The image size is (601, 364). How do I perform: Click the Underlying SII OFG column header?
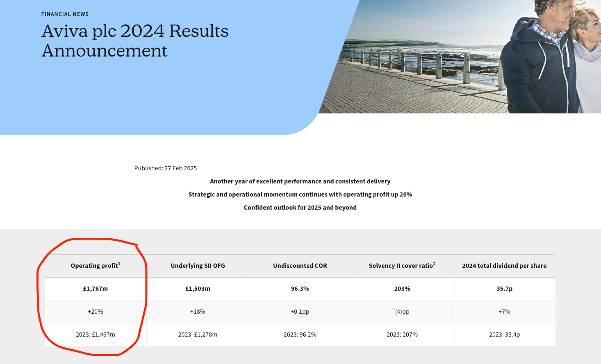tap(198, 266)
